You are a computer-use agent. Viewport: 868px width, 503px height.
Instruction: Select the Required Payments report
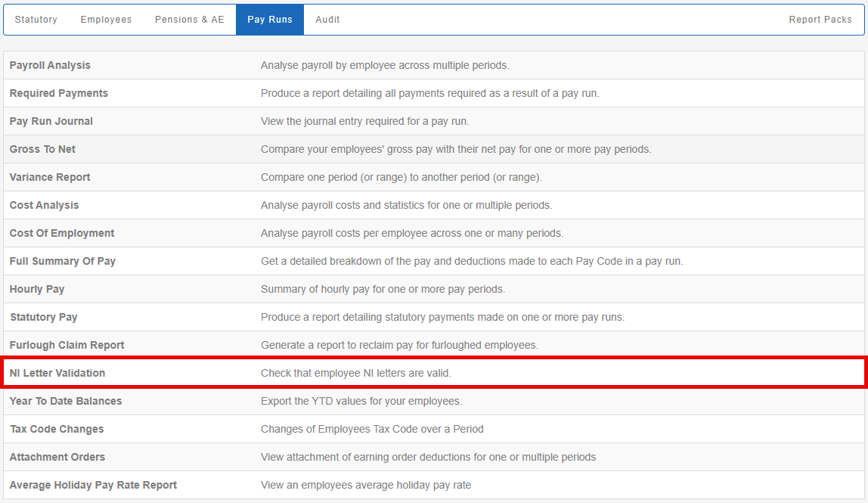tap(59, 94)
